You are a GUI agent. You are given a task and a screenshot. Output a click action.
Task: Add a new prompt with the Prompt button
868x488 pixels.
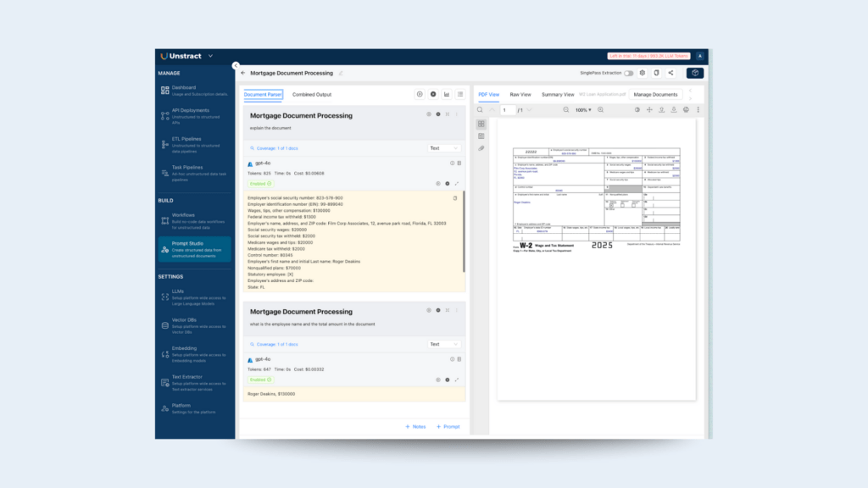tap(448, 426)
